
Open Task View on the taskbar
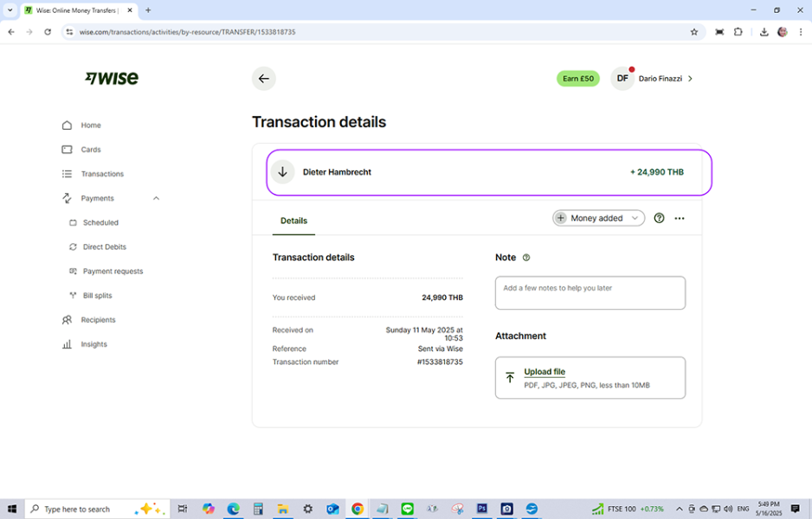coord(183,509)
